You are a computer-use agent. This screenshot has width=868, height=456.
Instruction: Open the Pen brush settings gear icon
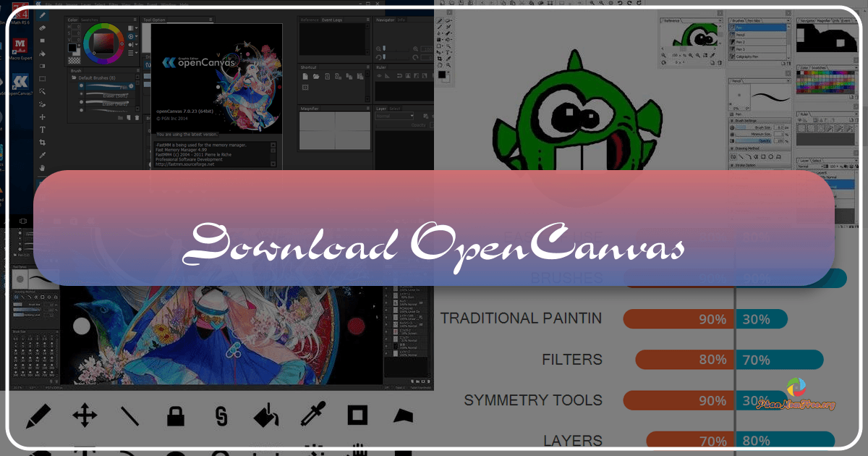pos(131,85)
